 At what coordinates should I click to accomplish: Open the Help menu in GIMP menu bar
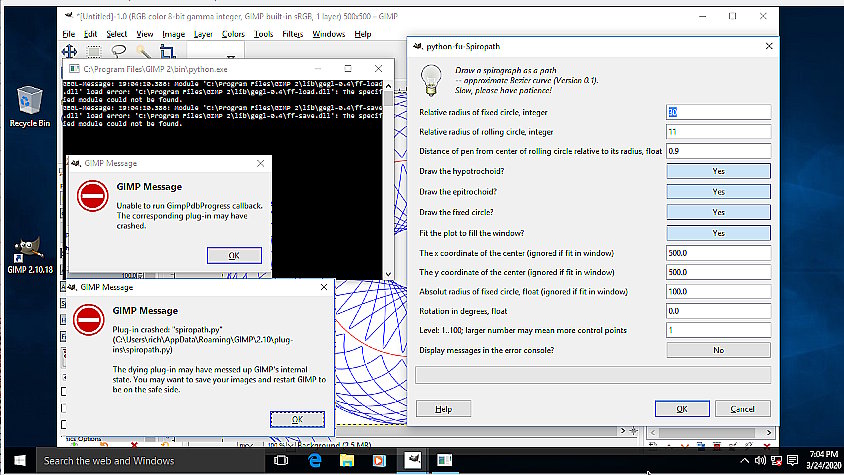363,34
